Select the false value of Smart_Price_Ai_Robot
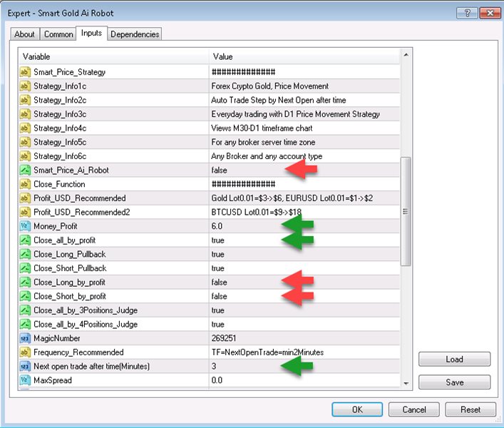Screen dimensions: 504x428 (x=220, y=170)
